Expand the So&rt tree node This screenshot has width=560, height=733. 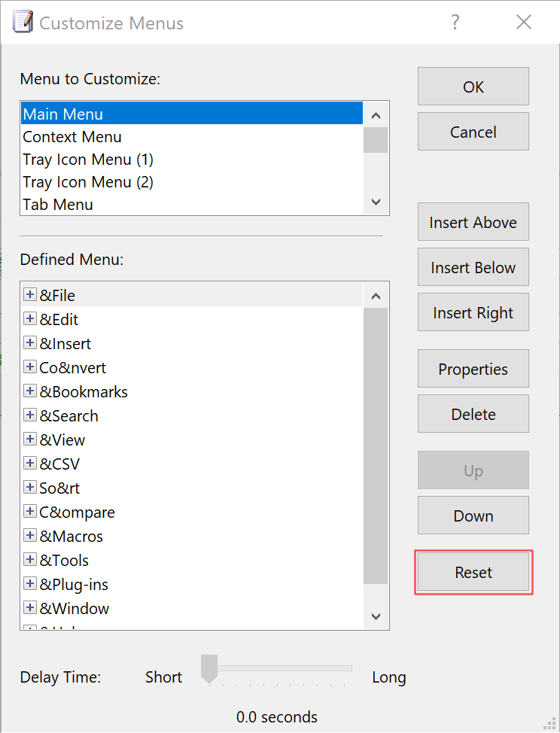[x=30, y=487]
